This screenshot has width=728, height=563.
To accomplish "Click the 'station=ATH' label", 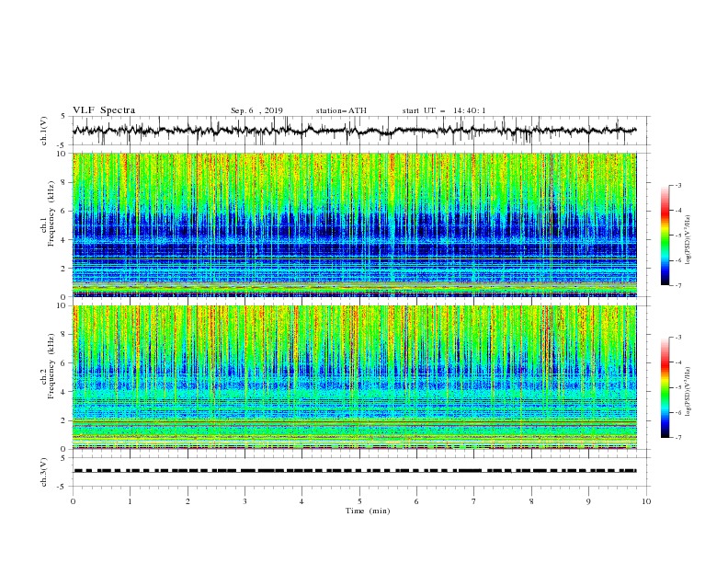I will click(x=341, y=110).
